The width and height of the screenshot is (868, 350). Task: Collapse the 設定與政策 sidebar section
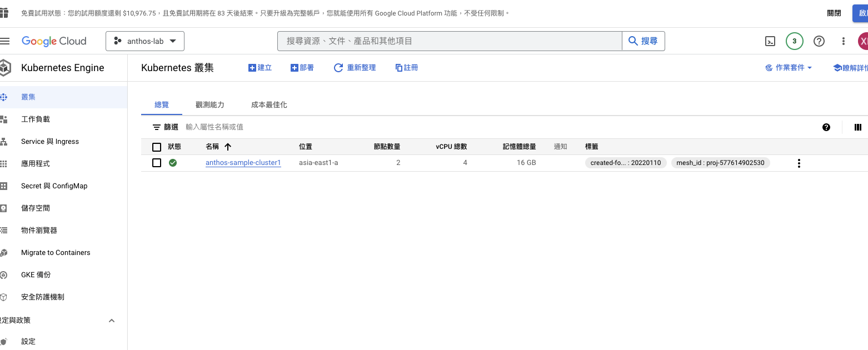pos(112,321)
